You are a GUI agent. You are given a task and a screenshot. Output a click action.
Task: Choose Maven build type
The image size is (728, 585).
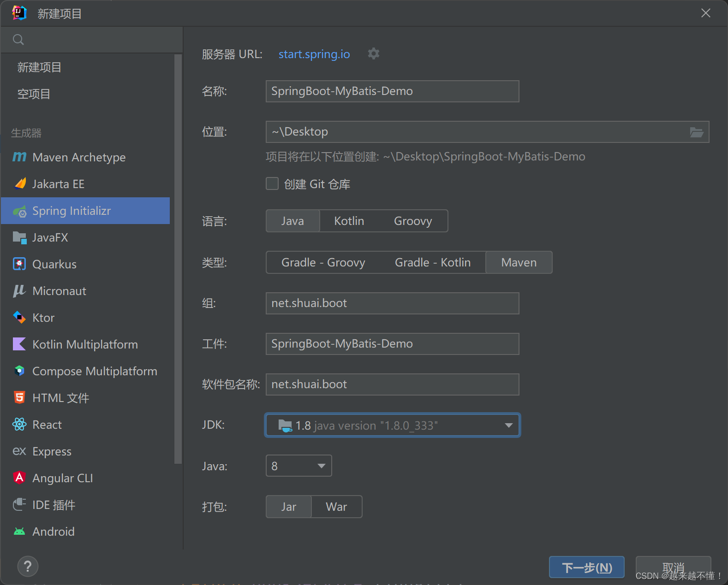[x=519, y=262]
